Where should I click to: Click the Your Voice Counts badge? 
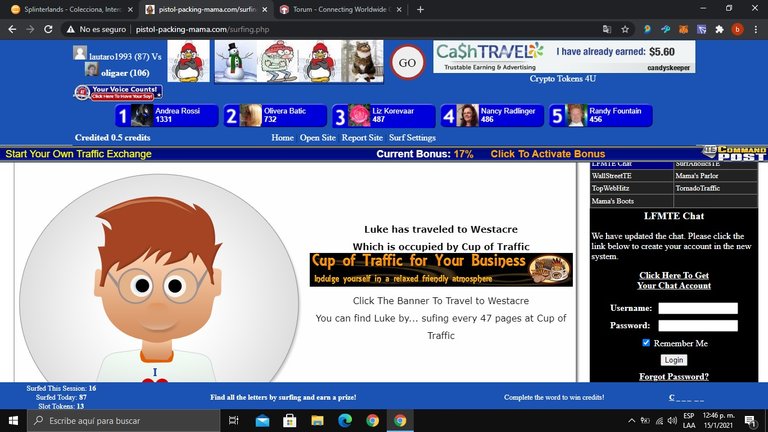pos(119,93)
